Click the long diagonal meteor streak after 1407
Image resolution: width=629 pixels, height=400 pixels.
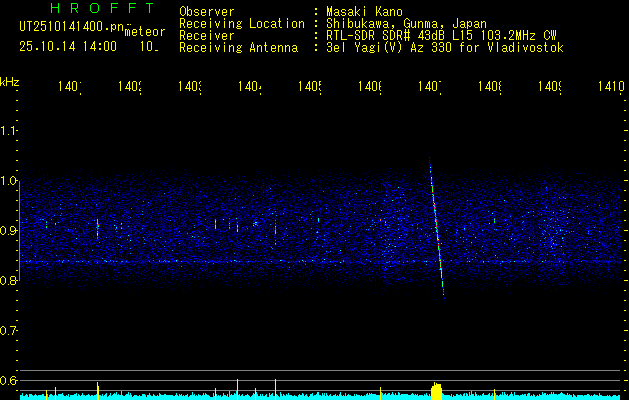(436, 229)
